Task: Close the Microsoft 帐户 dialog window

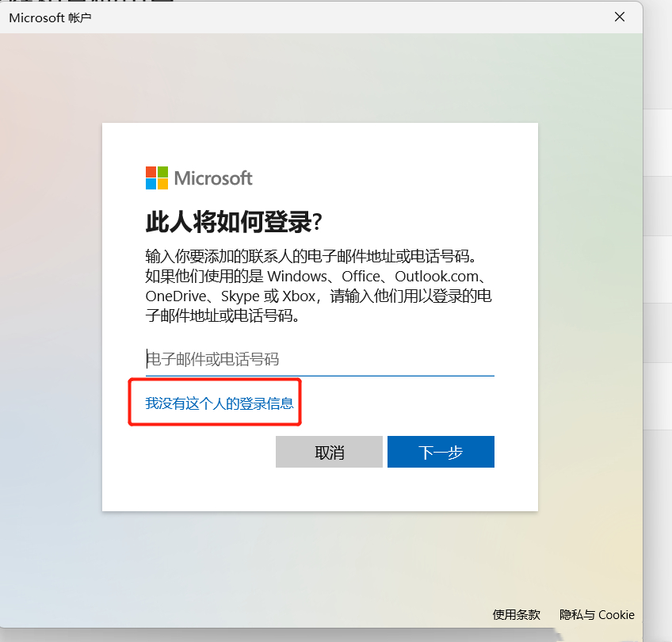Action: 619,17
